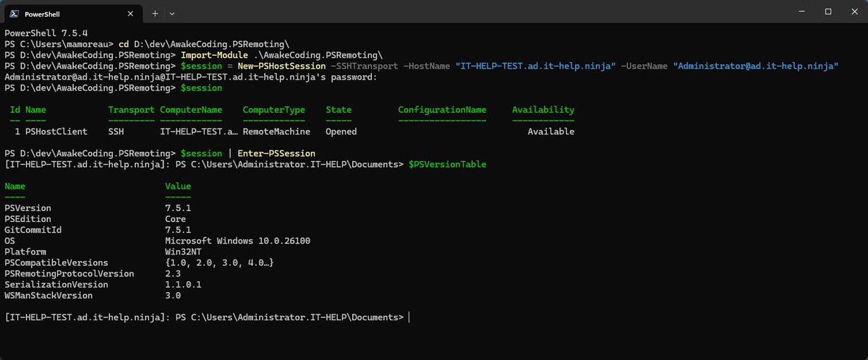
Task: Click the 'ConfigurationName' column header
Action: 442,110
